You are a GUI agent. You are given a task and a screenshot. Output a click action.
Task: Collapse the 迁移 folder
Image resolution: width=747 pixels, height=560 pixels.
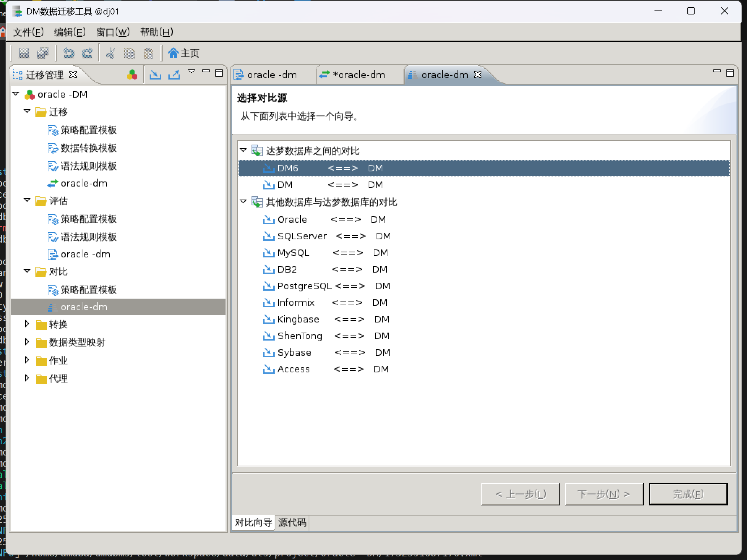27,111
